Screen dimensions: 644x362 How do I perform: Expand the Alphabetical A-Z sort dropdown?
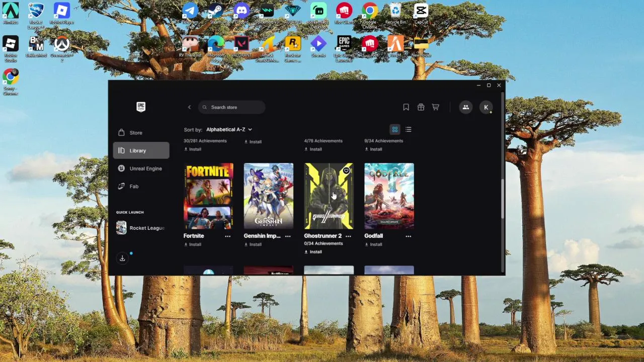[x=229, y=130]
